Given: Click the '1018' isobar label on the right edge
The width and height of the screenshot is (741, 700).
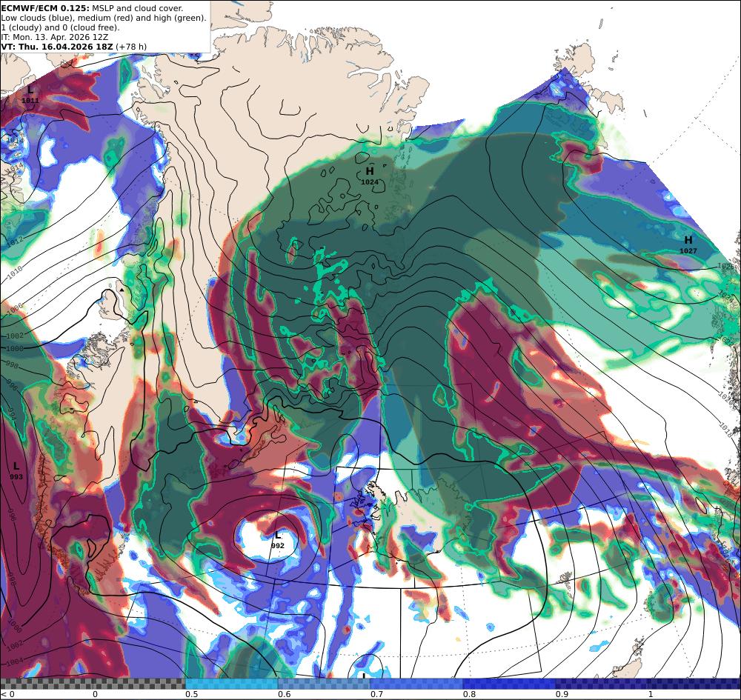Looking at the screenshot, I should click(x=726, y=430).
